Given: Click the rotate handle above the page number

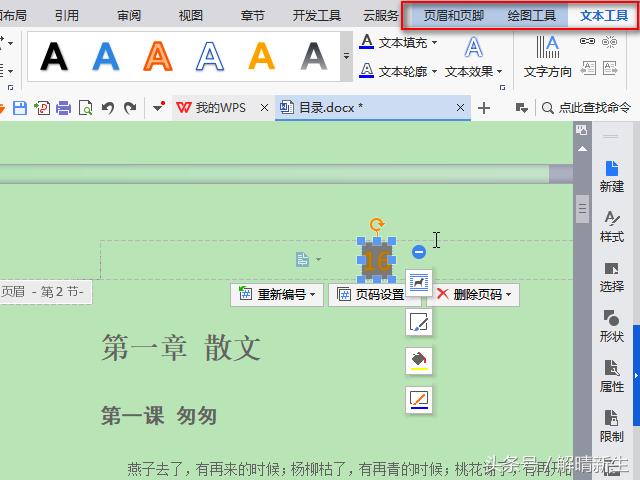Looking at the screenshot, I should pyautogui.click(x=376, y=224).
